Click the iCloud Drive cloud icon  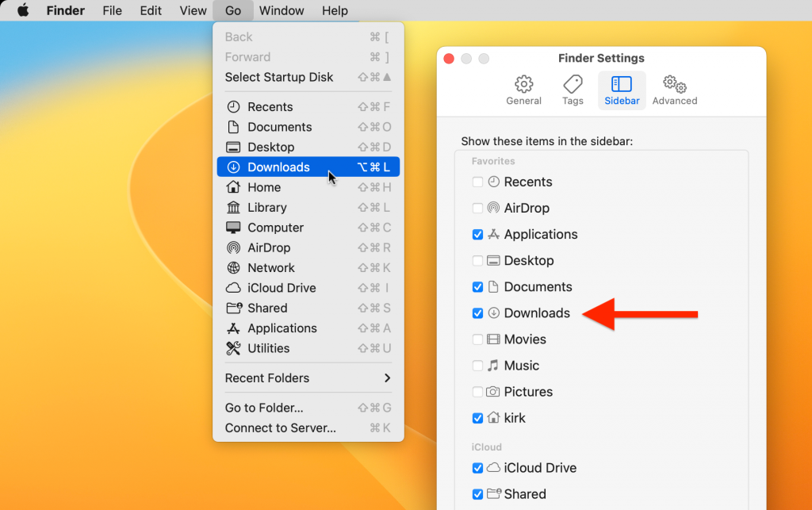pyautogui.click(x=234, y=288)
